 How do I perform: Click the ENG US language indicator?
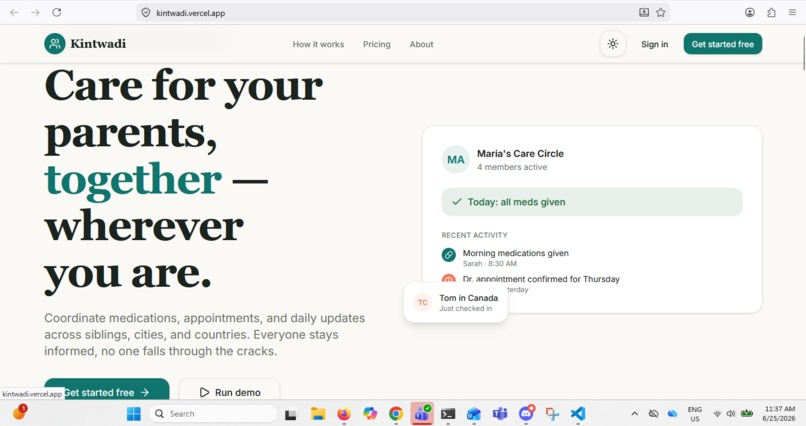point(694,414)
